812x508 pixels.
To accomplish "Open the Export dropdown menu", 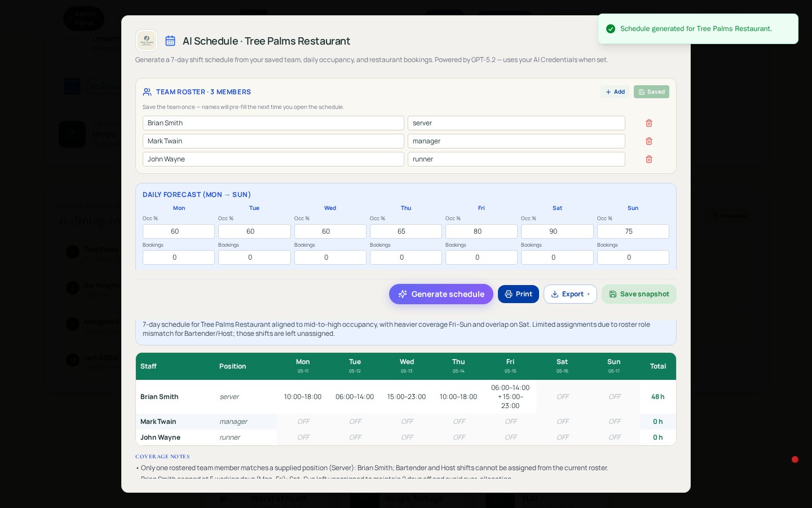I will click(x=570, y=294).
